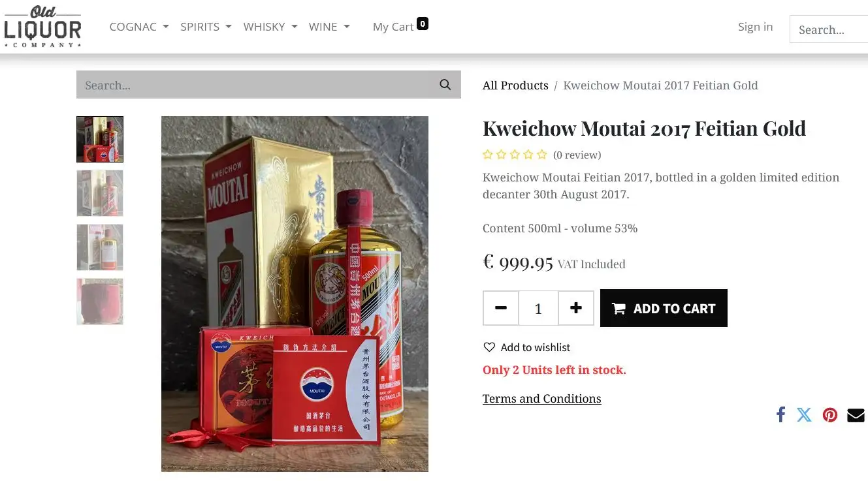The image size is (868, 481).
Task: Share the product on Facebook
Action: 780,414
